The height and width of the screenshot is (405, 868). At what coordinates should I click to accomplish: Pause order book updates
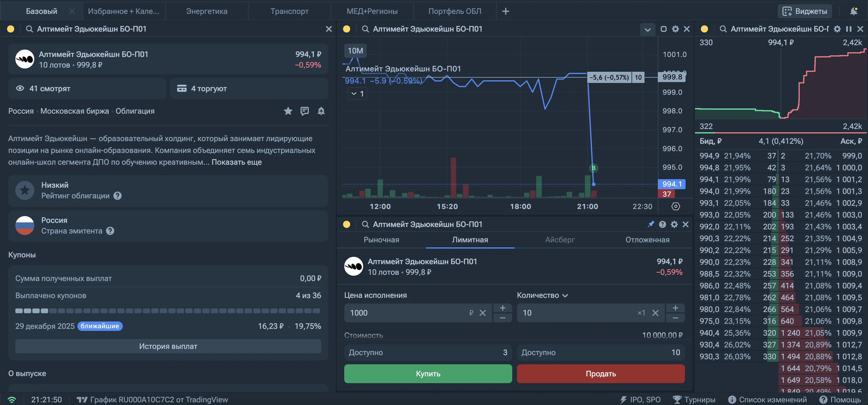(x=849, y=29)
